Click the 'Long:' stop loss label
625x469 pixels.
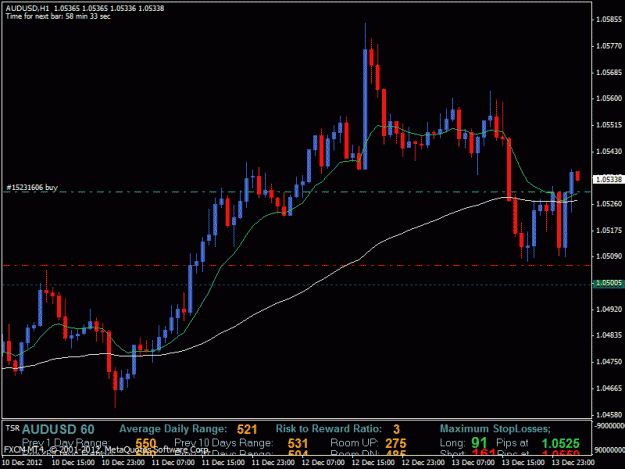tap(452, 443)
